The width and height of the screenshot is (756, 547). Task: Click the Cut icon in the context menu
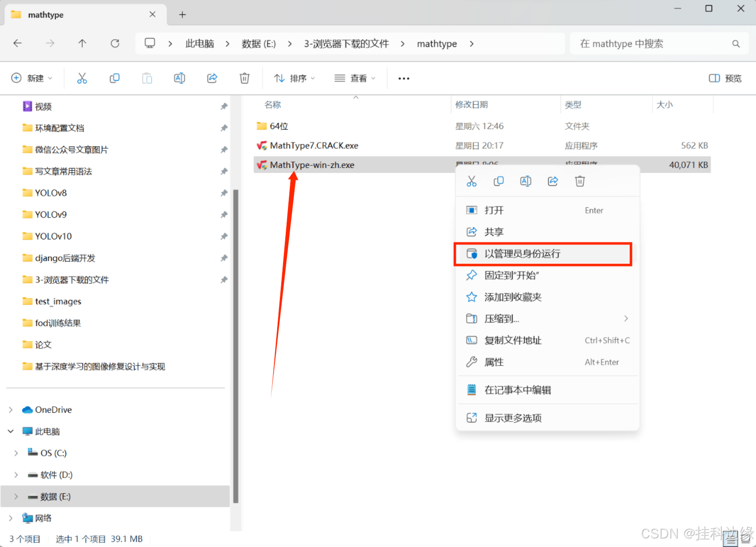(472, 181)
